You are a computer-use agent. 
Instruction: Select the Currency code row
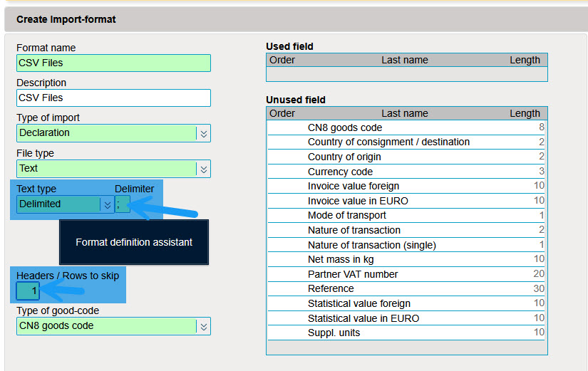pyautogui.click(x=406, y=172)
